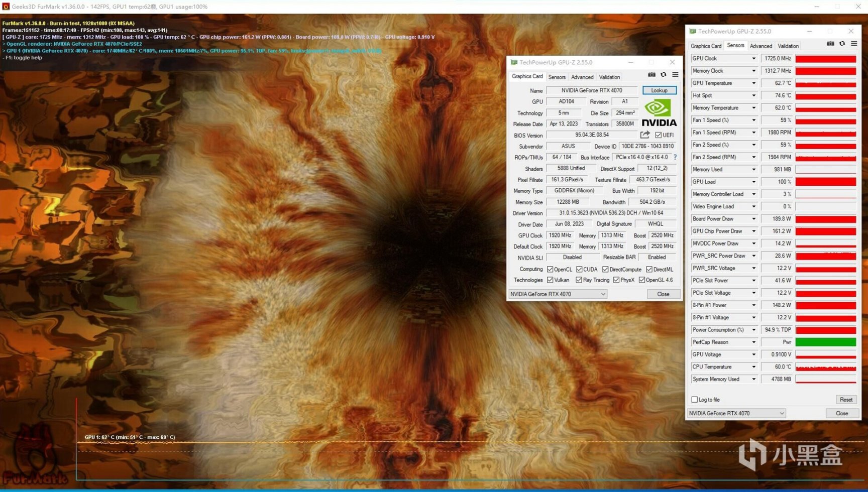868x492 pixels.
Task: Open GPU selector dropdown in Sensors window
Action: [736, 413]
